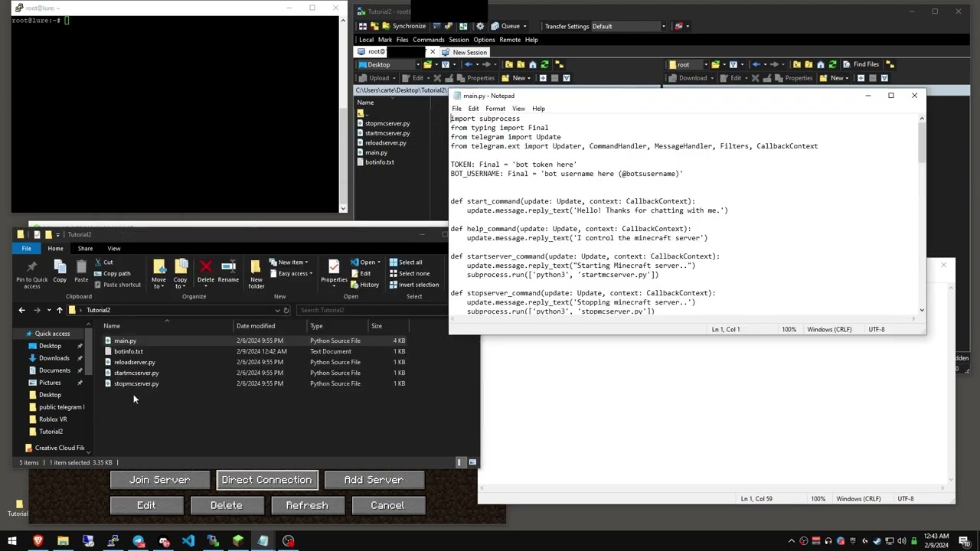Viewport: 980px width, 551px height.
Task: Open WinSCP Remote menu
Action: pos(510,40)
